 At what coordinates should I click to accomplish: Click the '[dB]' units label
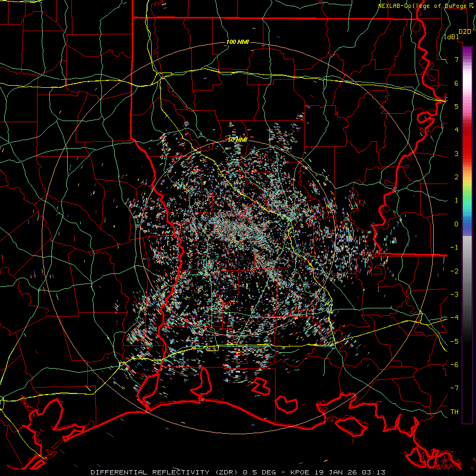[452, 37]
